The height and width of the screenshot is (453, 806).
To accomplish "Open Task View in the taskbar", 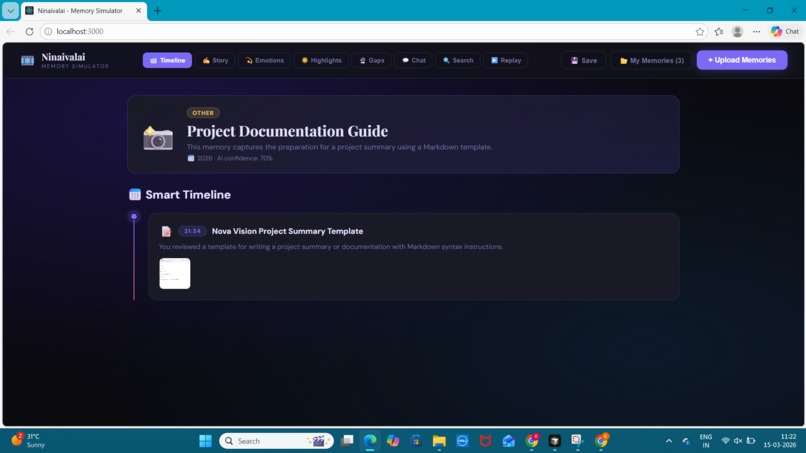I will (347, 441).
